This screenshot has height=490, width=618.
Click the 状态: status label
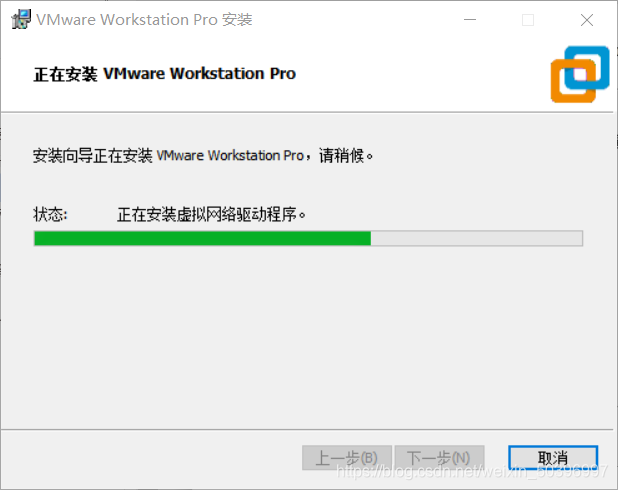50,215
